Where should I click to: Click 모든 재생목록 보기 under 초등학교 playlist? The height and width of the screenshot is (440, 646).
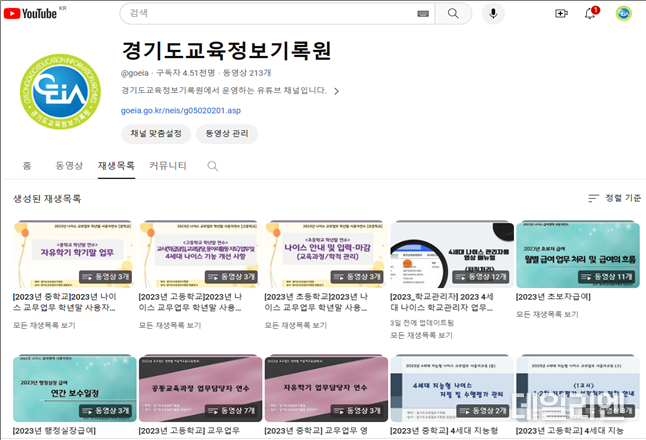point(295,325)
